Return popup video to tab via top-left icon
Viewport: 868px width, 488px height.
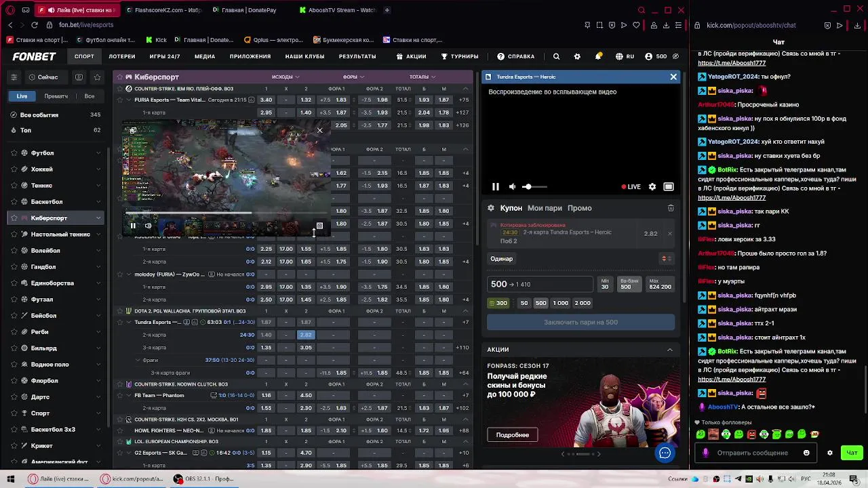pos(133,130)
